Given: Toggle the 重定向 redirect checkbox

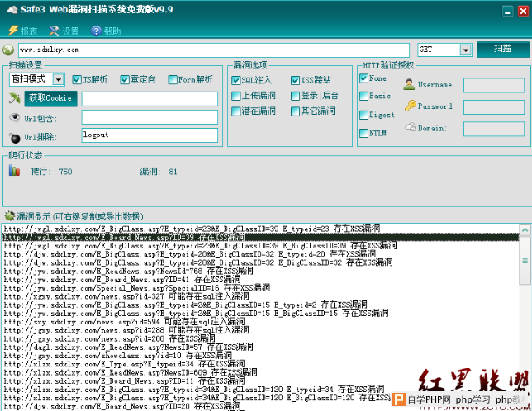Looking at the screenshot, I should (x=125, y=79).
